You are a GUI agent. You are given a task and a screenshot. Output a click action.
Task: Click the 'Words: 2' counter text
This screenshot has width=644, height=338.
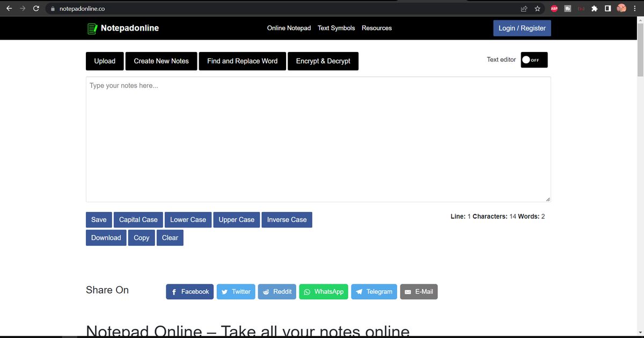click(531, 217)
